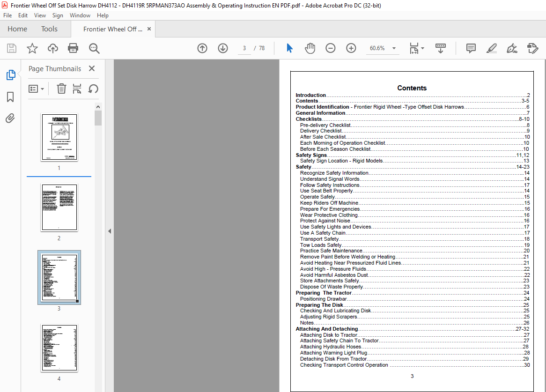
Task: Click thumbnails scrollbar up arrow
Action: 98,106
